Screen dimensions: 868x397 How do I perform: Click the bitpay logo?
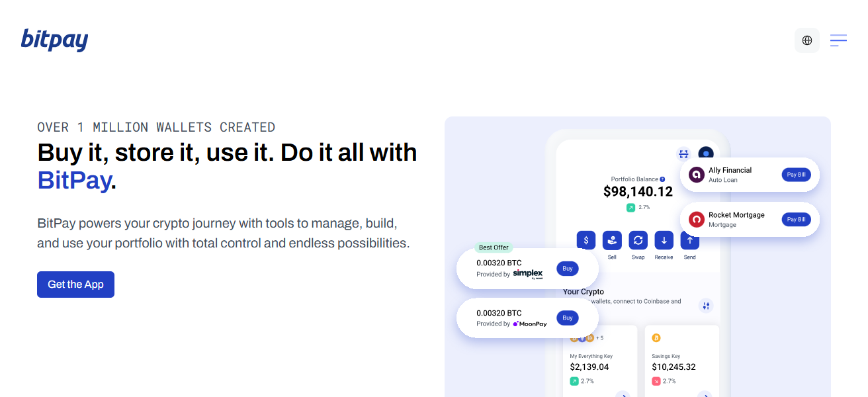(55, 40)
